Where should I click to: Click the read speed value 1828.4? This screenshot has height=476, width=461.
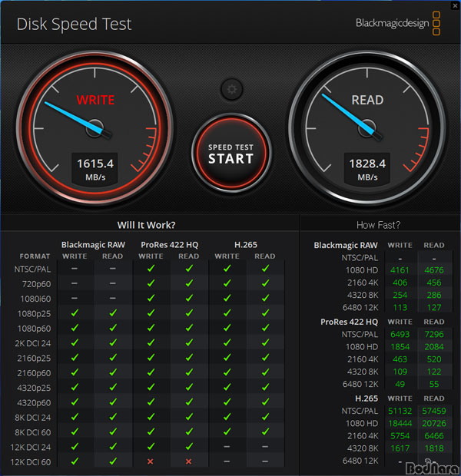[x=367, y=164]
